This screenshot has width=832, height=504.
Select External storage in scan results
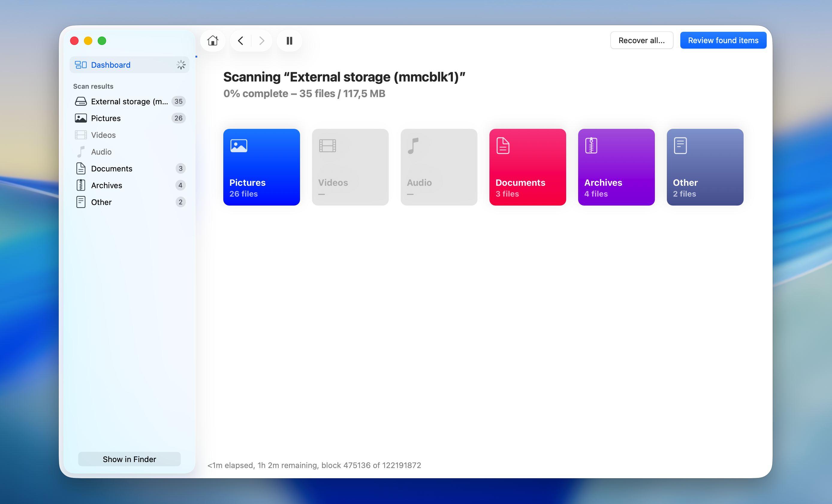tap(129, 101)
